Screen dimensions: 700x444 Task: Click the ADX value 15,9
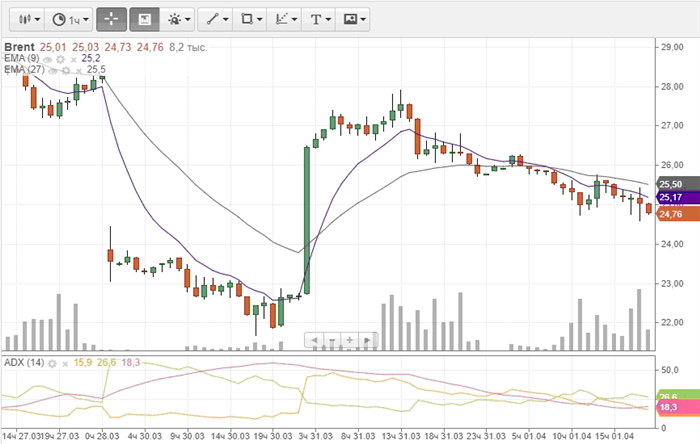coord(83,362)
